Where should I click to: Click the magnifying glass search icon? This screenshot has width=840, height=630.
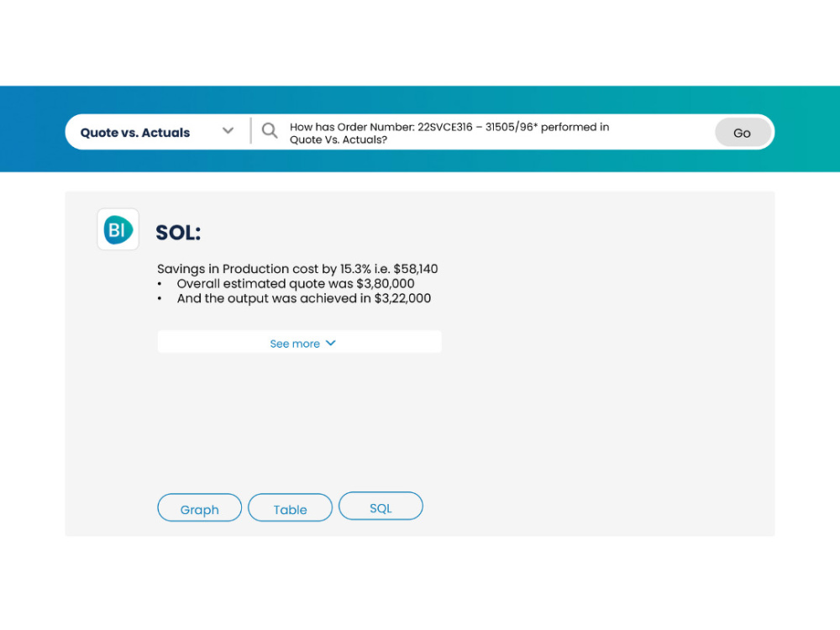tap(270, 130)
